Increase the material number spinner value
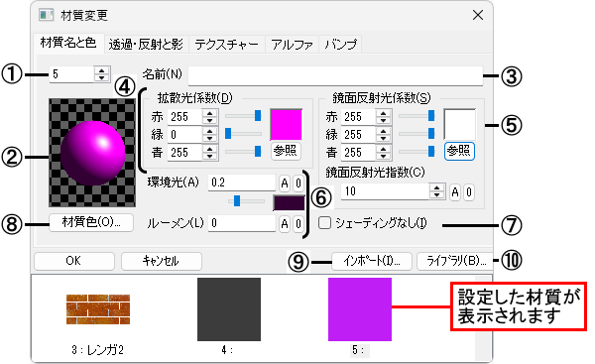Image resolution: width=595 pixels, height=364 pixels. pyautogui.click(x=102, y=70)
